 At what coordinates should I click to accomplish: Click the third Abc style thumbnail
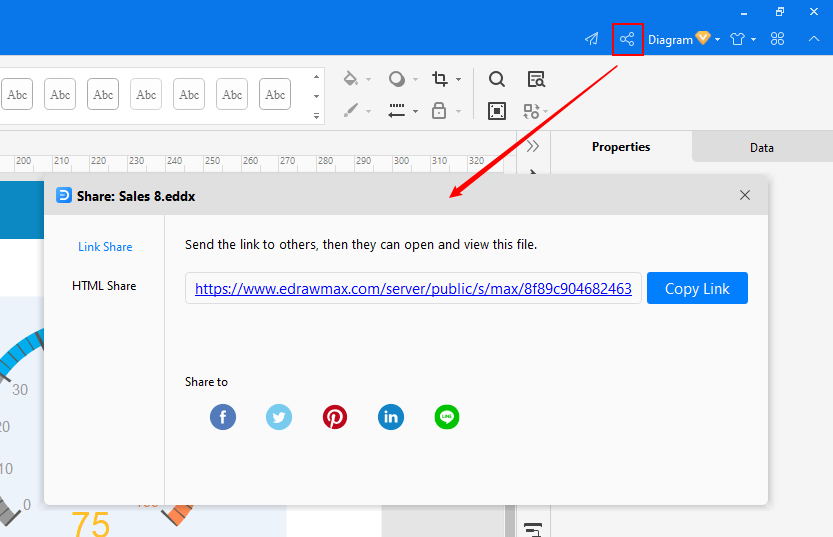[x=103, y=94]
